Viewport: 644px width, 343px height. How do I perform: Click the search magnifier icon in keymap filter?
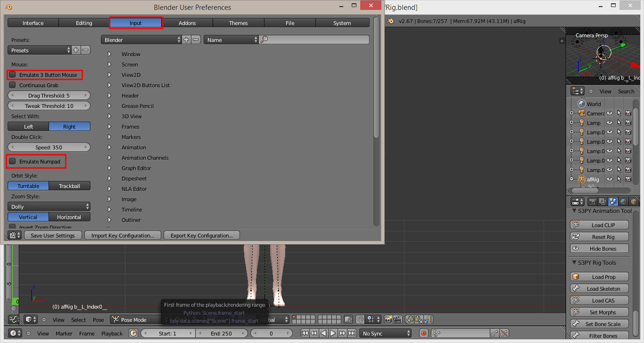[x=264, y=40]
